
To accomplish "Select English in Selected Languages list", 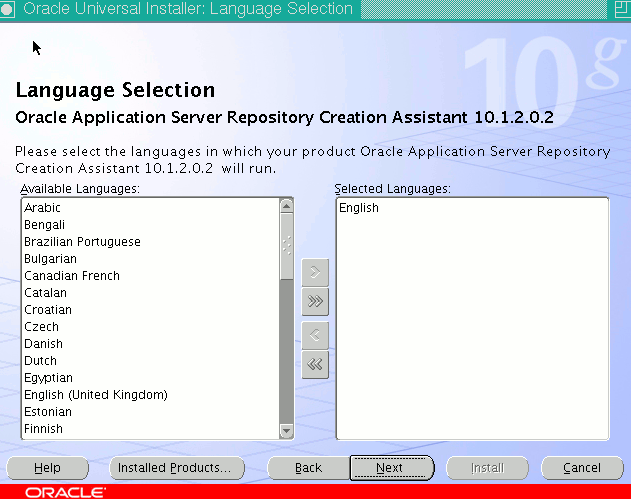I will [472, 208].
